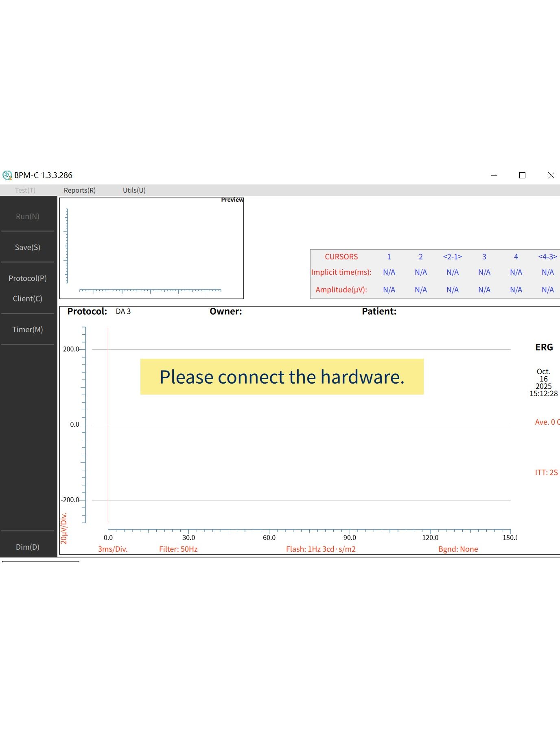
Task: Open the Test(T) menu
Action: point(25,190)
